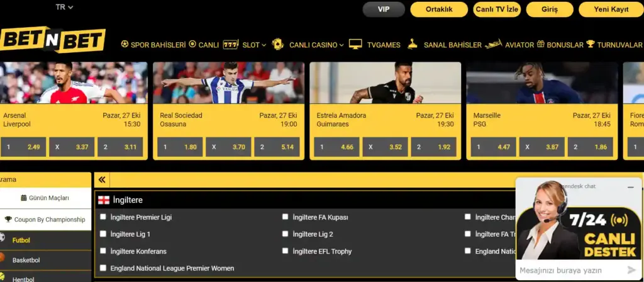
Task: Click the trophy icon beside Turnuvalar
Action: tap(590, 44)
